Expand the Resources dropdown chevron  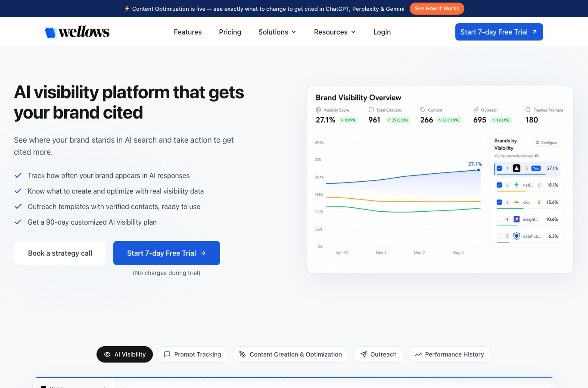[353, 32]
